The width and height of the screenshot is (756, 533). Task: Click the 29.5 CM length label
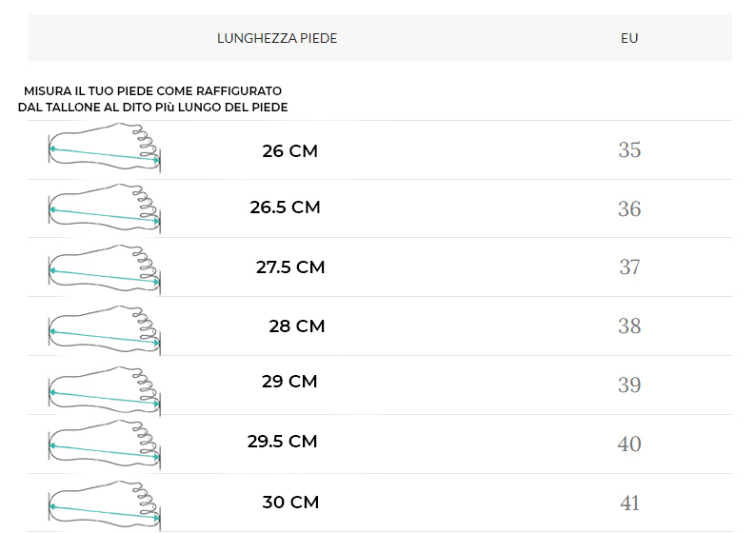point(282,441)
